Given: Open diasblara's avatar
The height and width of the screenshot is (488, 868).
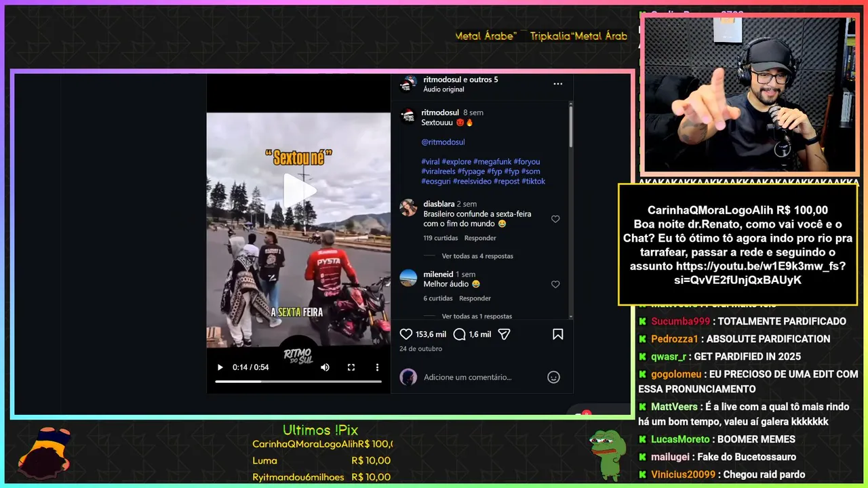Looking at the screenshot, I should coord(408,208).
